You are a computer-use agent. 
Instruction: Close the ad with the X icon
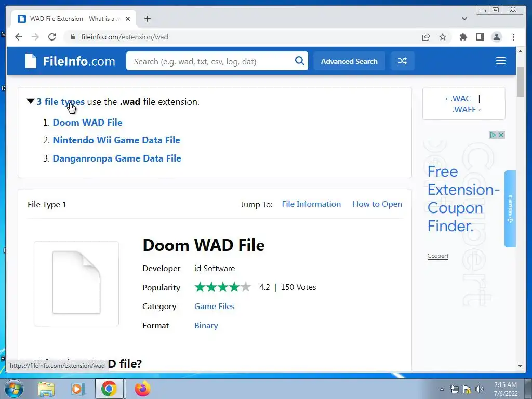[x=501, y=135]
